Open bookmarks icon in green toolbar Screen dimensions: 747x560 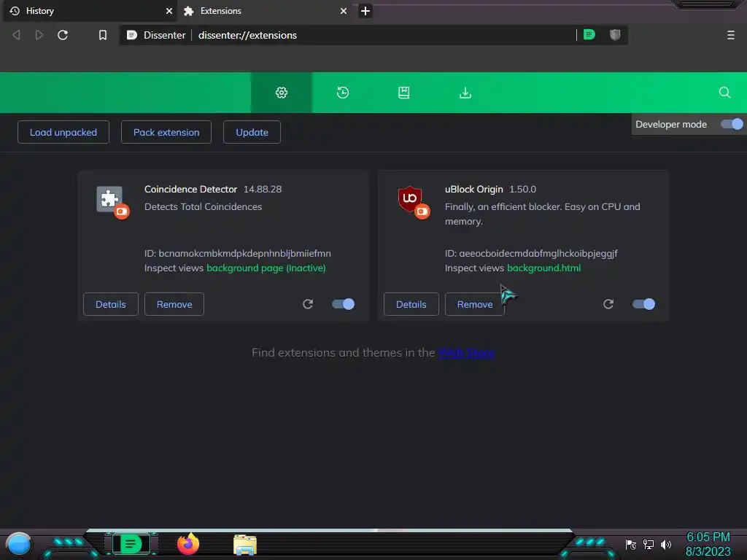click(404, 93)
